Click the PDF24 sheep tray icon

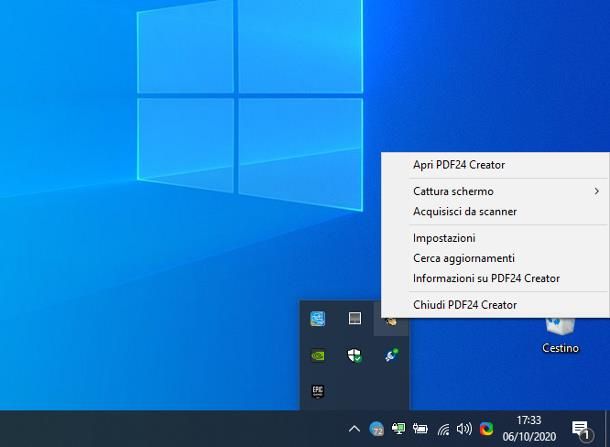pyautogui.click(x=390, y=322)
